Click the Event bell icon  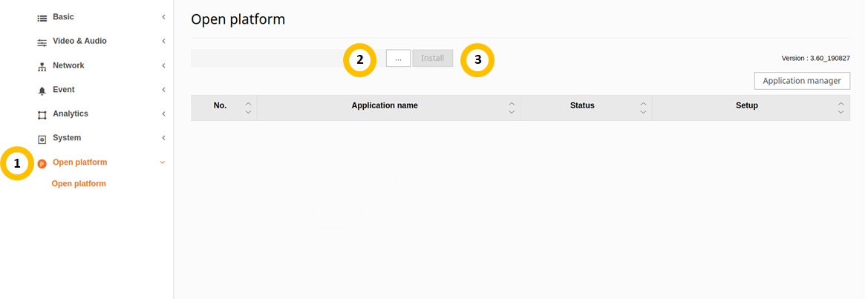click(x=42, y=91)
